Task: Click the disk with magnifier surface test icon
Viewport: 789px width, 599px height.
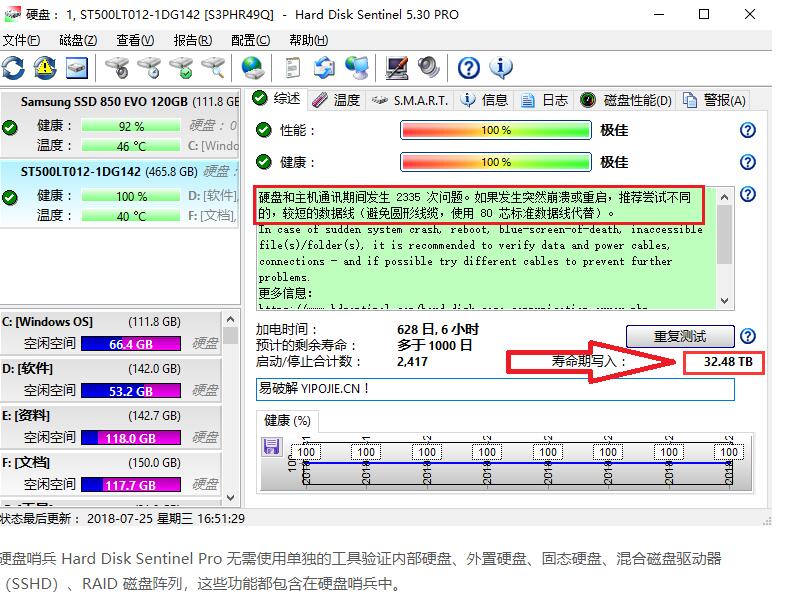Action: point(214,67)
